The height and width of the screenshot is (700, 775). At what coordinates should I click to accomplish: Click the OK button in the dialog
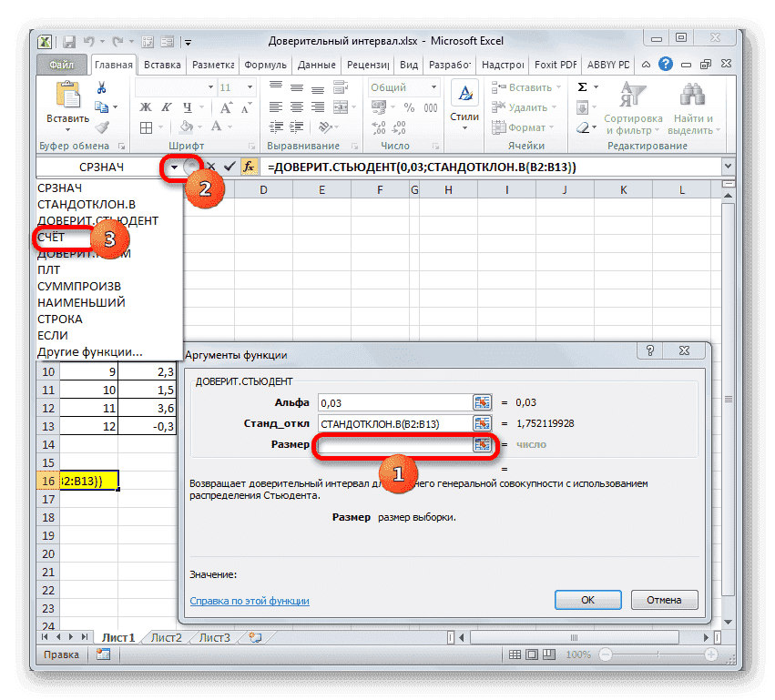tap(587, 599)
